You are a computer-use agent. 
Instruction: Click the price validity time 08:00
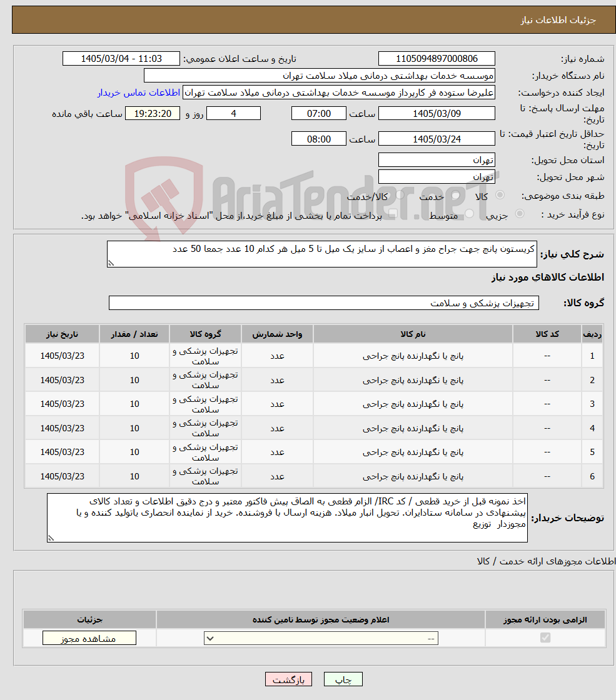point(318,139)
